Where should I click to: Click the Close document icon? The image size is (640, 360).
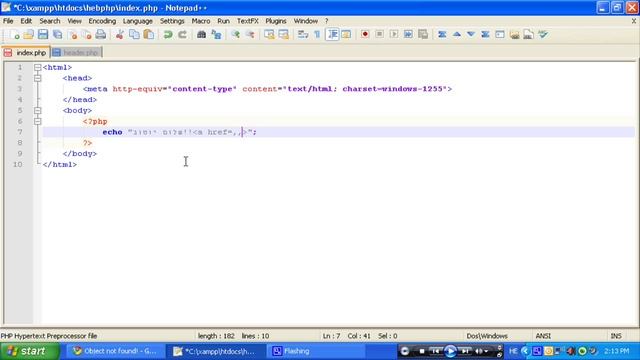pyautogui.click(x=73, y=35)
